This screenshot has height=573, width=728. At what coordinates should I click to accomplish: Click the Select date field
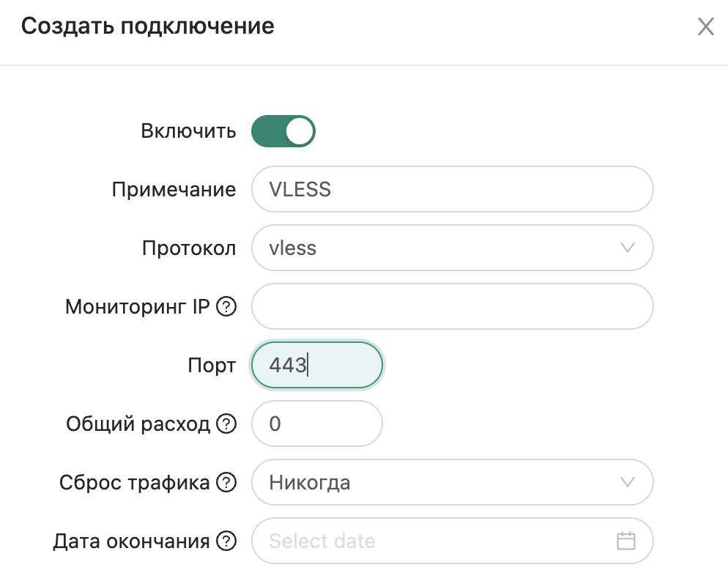click(403, 541)
